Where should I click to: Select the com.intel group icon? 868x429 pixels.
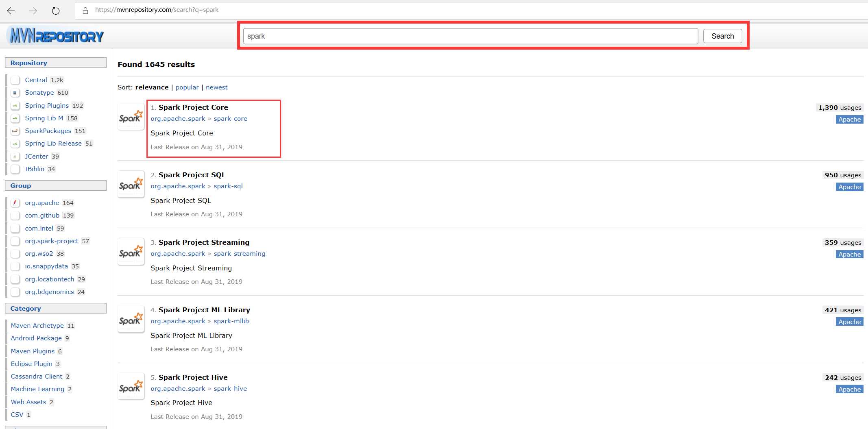15,229
